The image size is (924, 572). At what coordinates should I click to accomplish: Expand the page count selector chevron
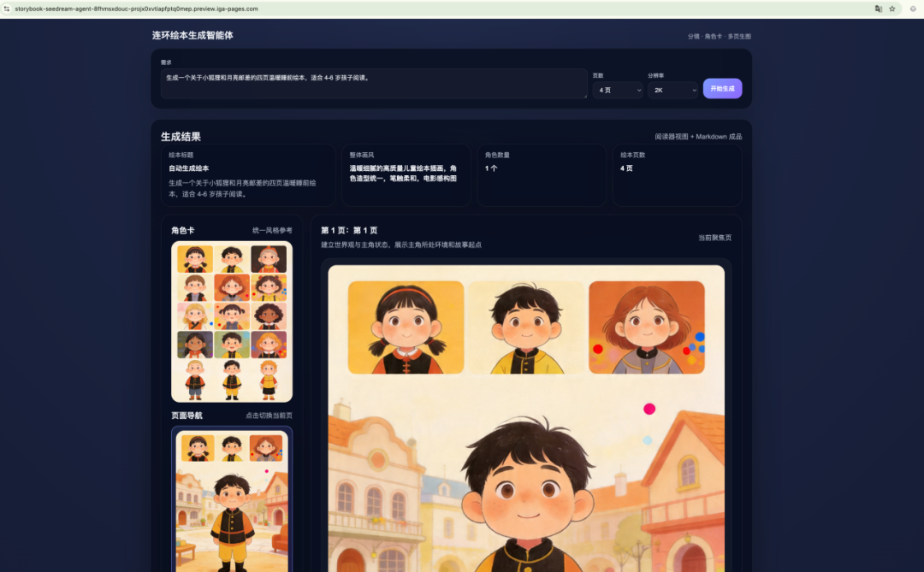pyautogui.click(x=637, y=90)
